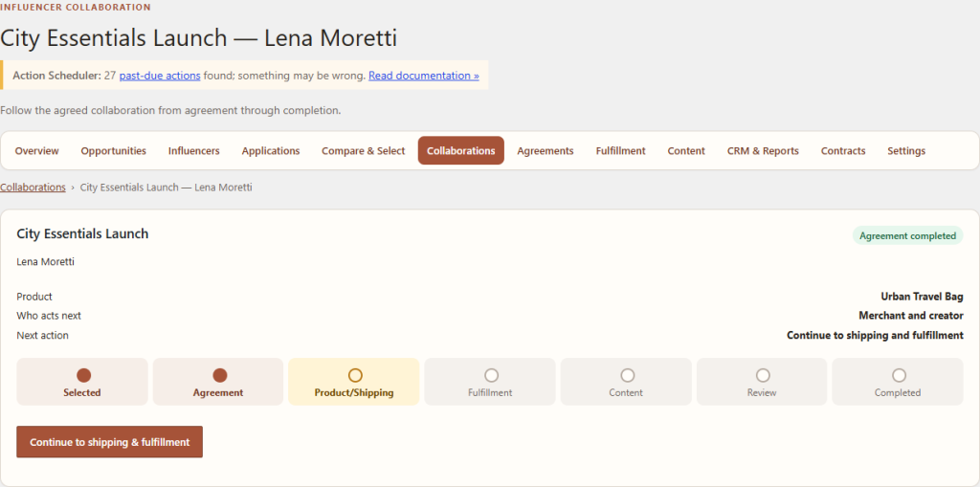Select the Selected progress step
The image size is (980, 487).
(82, 382)
